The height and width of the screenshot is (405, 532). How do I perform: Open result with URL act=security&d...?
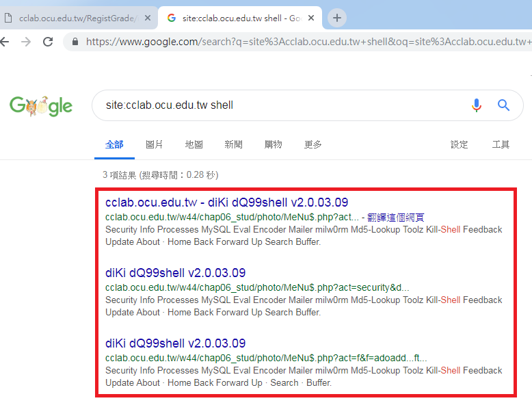point(176,273)
